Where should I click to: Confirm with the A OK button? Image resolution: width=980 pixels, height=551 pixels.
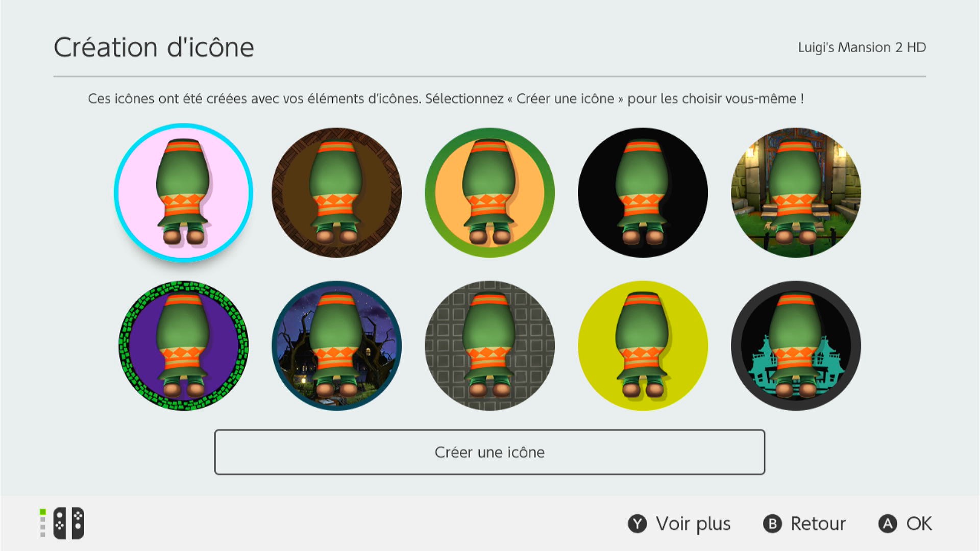coord(905,524)
